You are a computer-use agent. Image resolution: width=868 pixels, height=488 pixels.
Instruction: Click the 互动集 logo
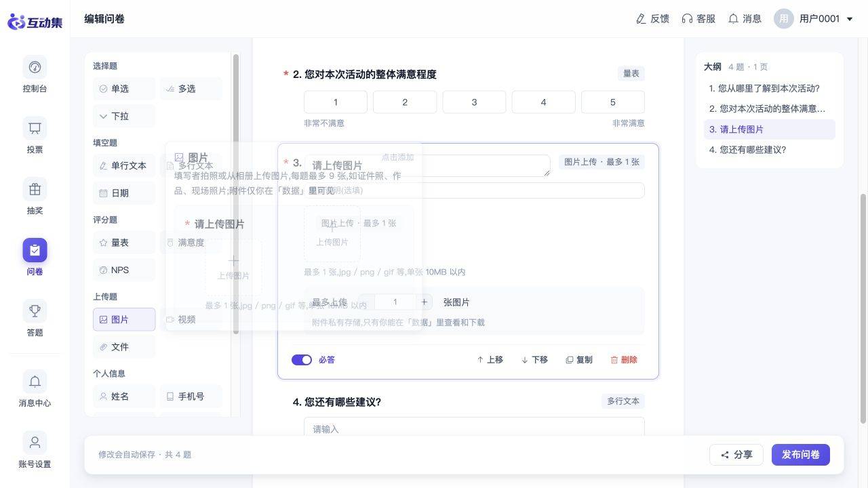(x=35, y=22)
